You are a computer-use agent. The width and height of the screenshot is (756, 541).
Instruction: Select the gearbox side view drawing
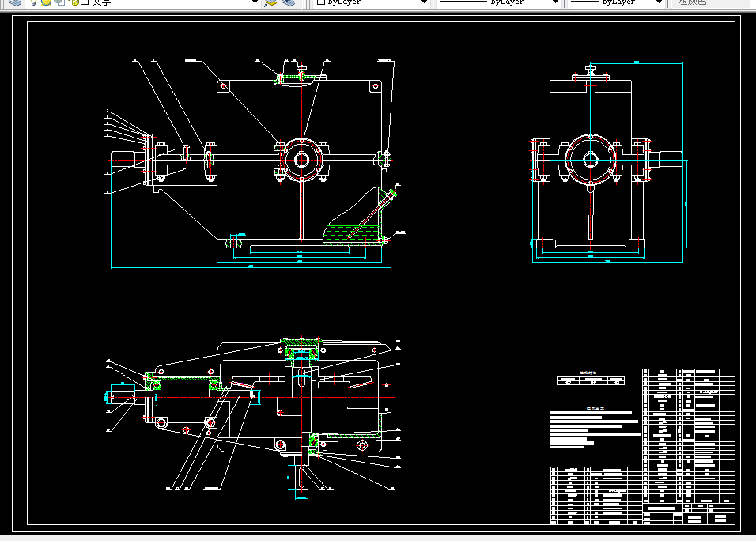(x=610, y=163)
